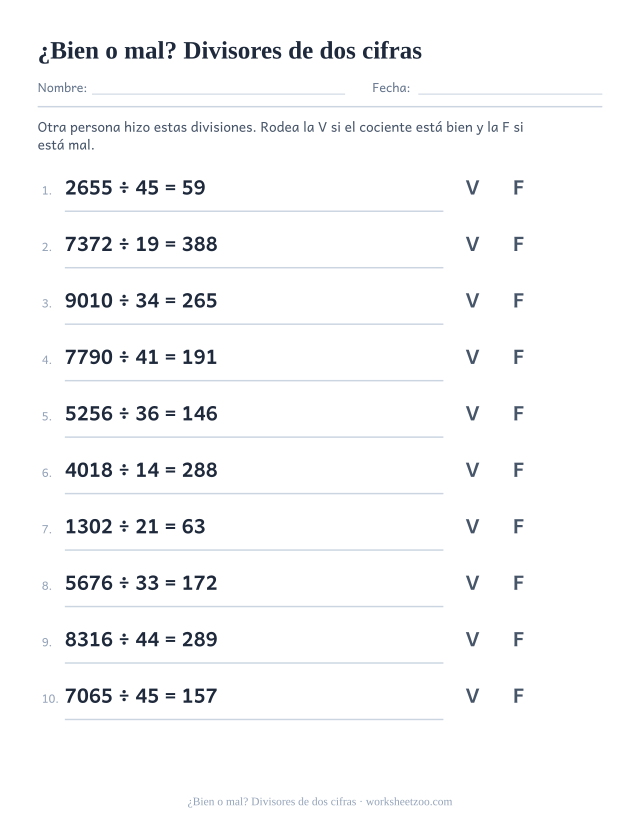This screenshot has width=640, height=829.
Task: Click the equation 9010 ÷ 34 = 265
Action: tap(141, 301)
